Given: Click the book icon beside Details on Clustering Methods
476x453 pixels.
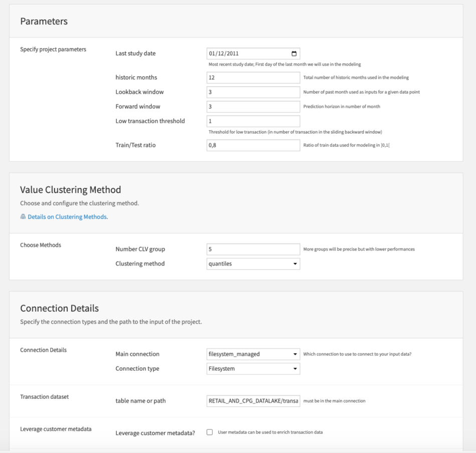Looking at the screenshot, I should tap(23, 217).
